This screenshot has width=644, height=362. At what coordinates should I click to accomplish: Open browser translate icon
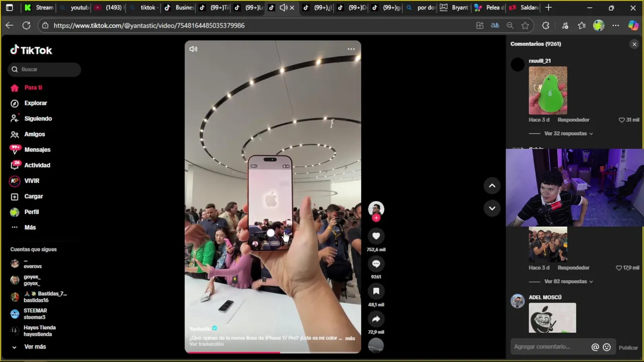(495, 25)
